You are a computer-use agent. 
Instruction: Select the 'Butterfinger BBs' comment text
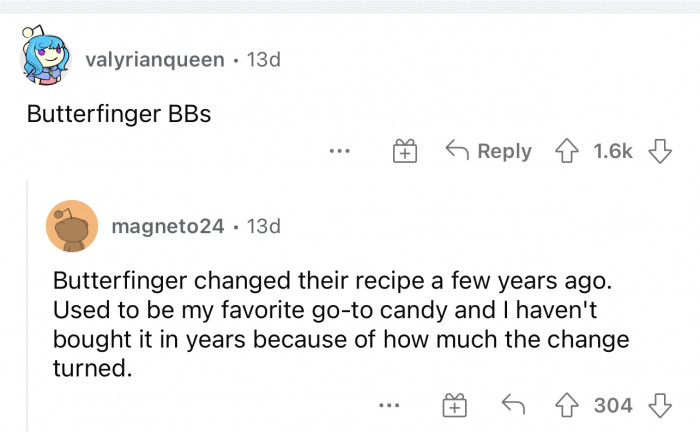[x=119, y=113]
